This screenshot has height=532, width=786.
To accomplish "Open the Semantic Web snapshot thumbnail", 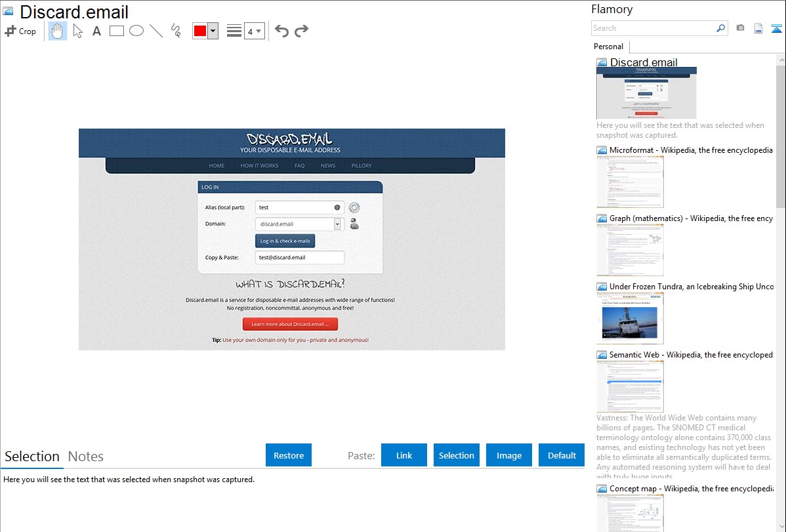I will [630, 386].
